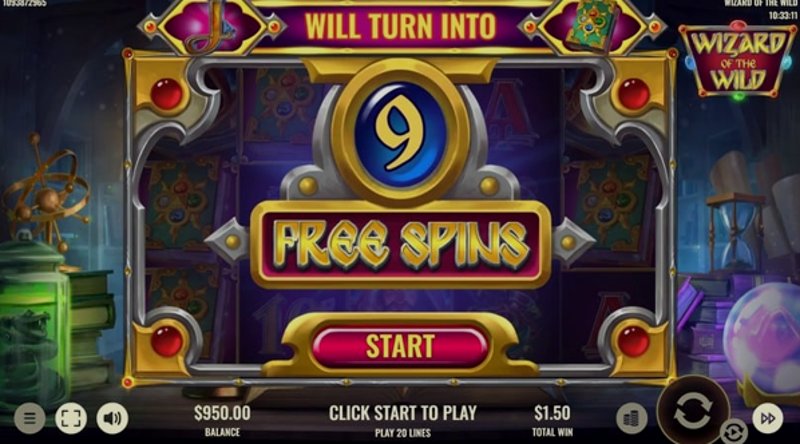
Task: Mute the game sound
Action: click(112, 418)
